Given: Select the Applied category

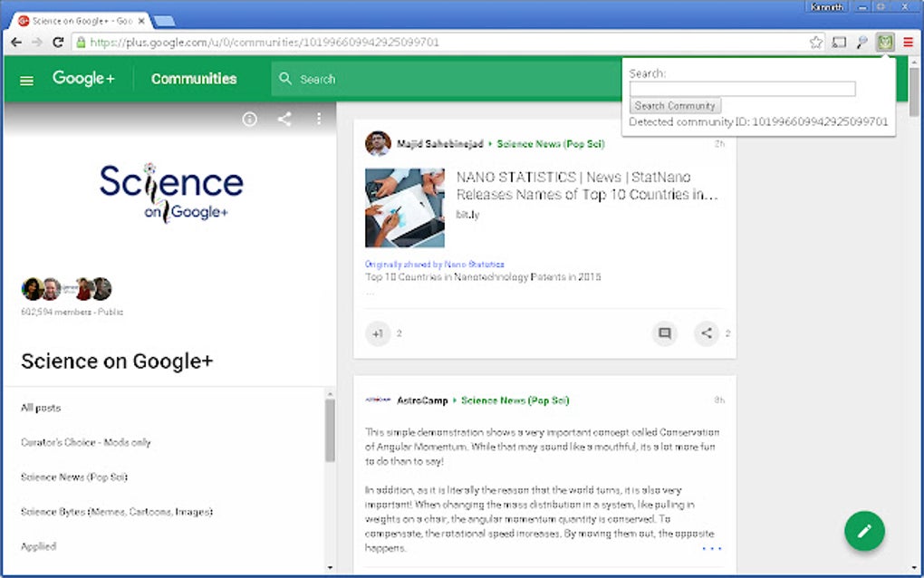Looking at the screenshot, I should [38, 547].
